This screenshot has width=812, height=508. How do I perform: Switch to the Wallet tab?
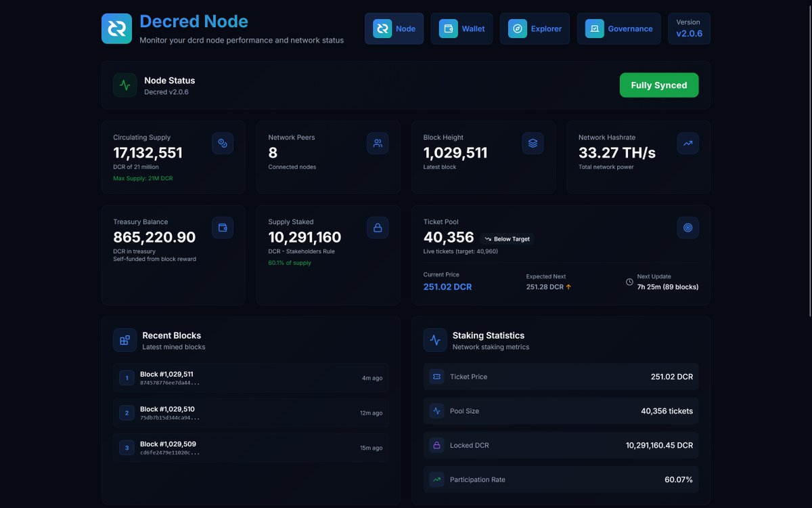(461, 28)
